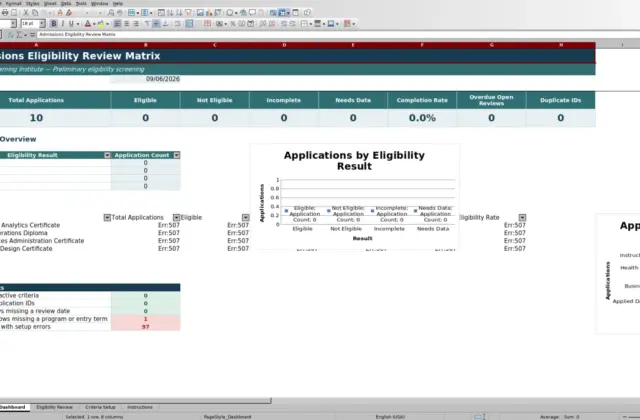Click the horizontal sheet scrollbar
The width and height of the screenshot is (640, 420).
(135, 401)
